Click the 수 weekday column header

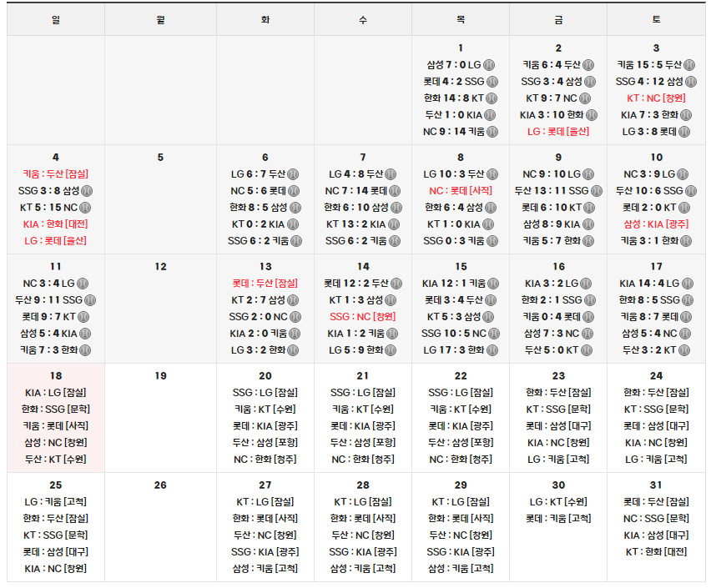point(363,19)
